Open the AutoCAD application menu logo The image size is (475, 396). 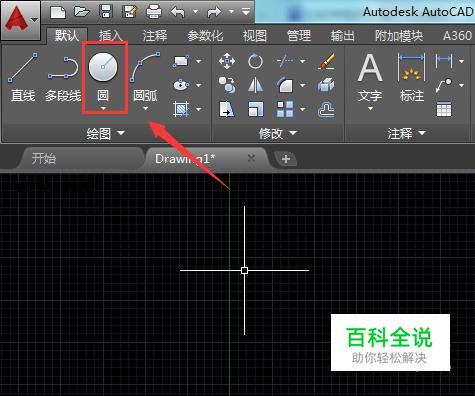coord(15,19)
